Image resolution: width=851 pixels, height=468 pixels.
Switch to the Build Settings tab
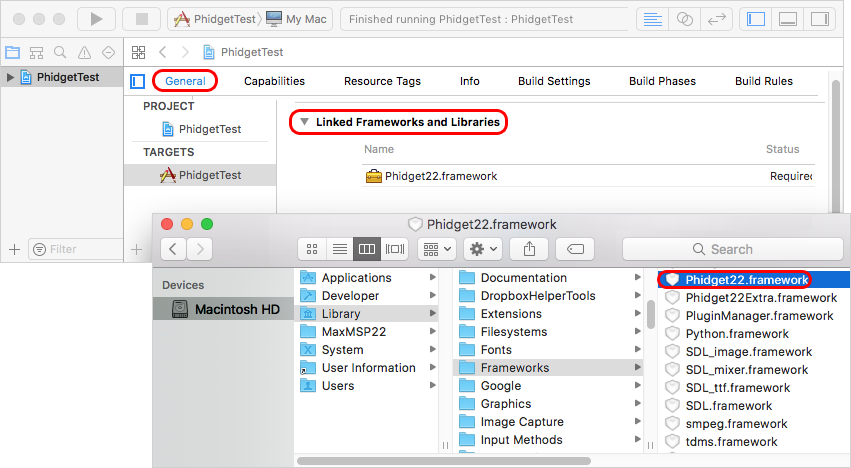pyautogui.click(x=554, y=81)
